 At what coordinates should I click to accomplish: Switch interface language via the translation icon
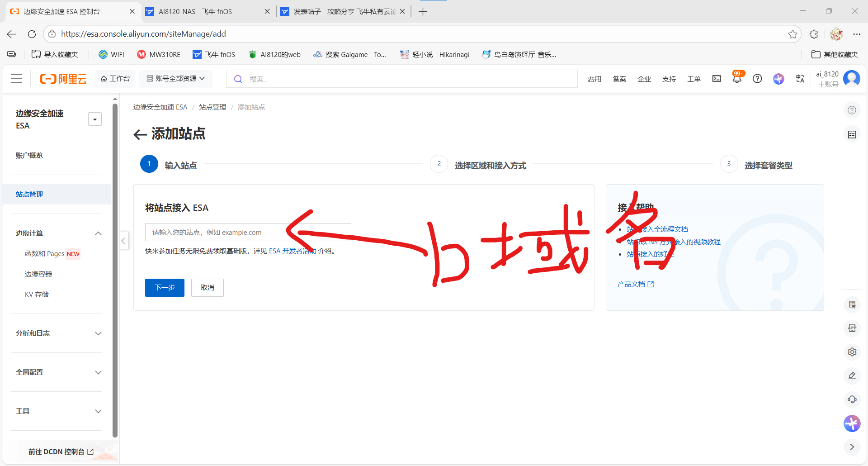pos(800,78)
